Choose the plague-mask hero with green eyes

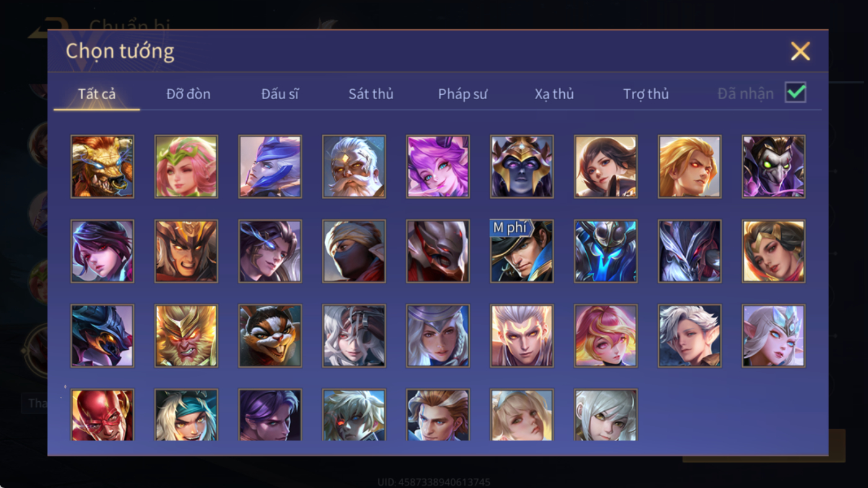[x=774, y=167]
